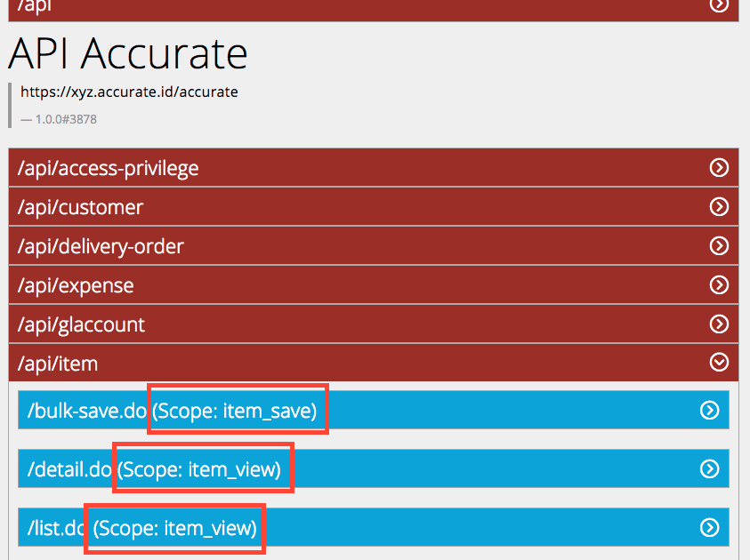750x560 pixels.
Task: Open the /list.do arrow icon
Action: coord(709,527)
